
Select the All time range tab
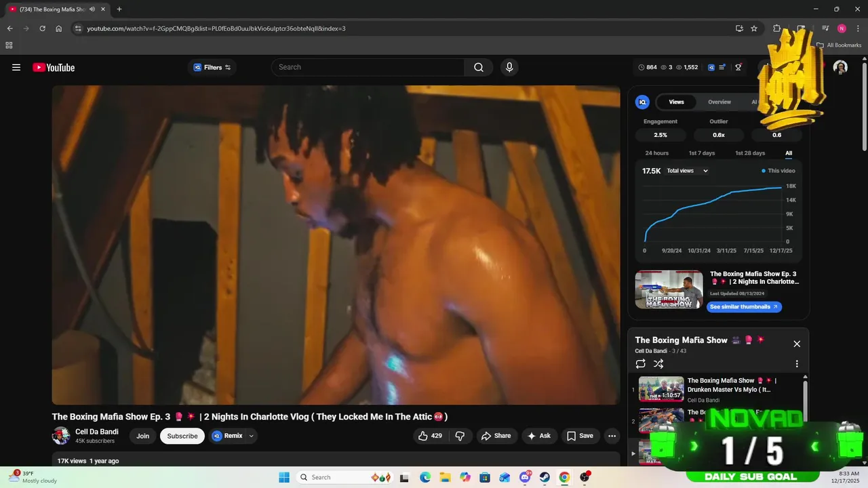[789, 153]
